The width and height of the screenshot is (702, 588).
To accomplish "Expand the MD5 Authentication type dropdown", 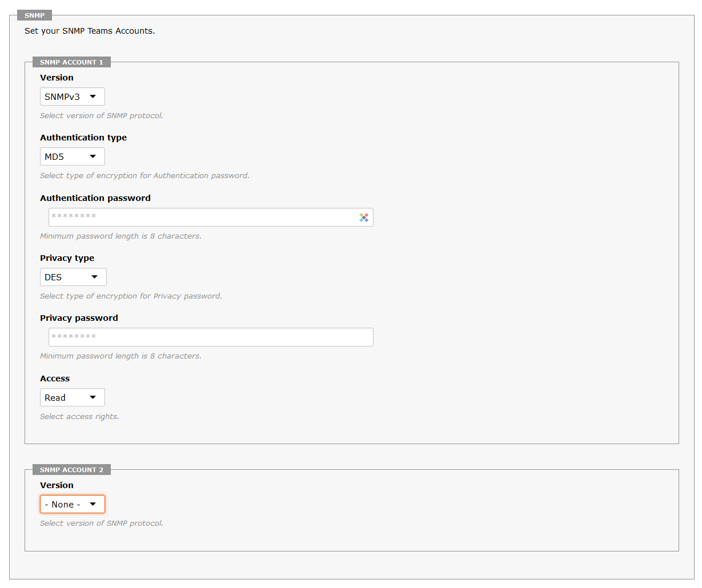I will tap(73, 156).
